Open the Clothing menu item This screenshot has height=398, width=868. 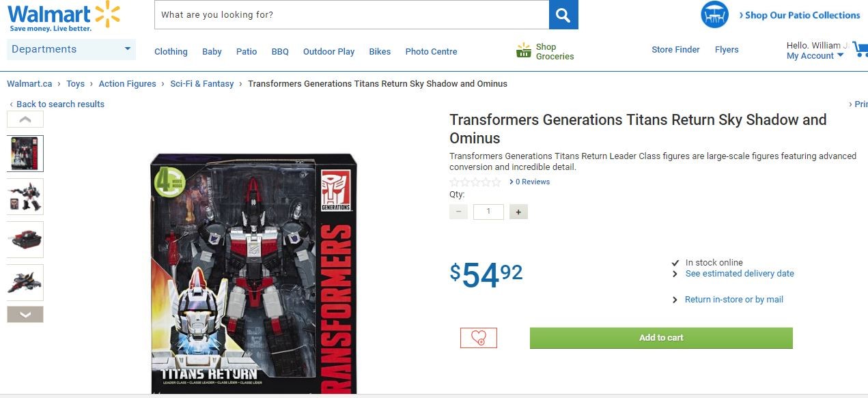171,52
